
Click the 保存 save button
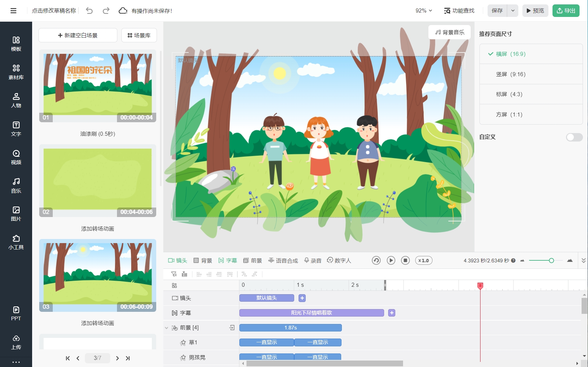coord(497,11)
